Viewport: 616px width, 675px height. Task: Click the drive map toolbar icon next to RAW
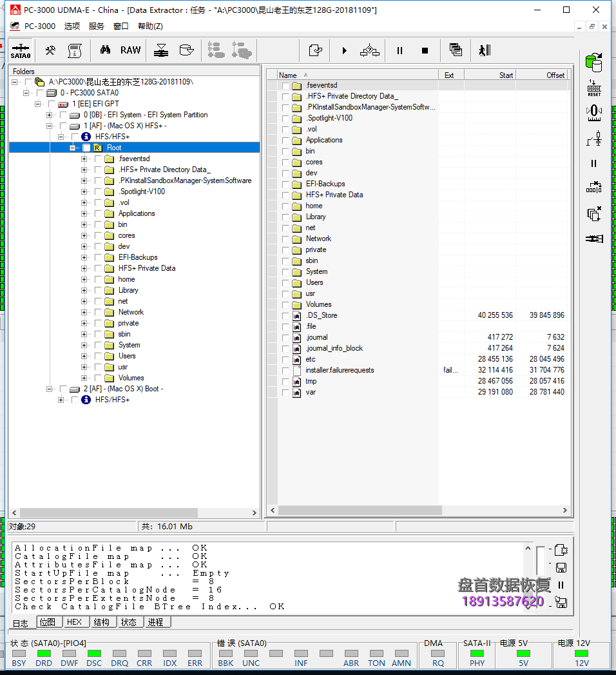coord(161,50)
